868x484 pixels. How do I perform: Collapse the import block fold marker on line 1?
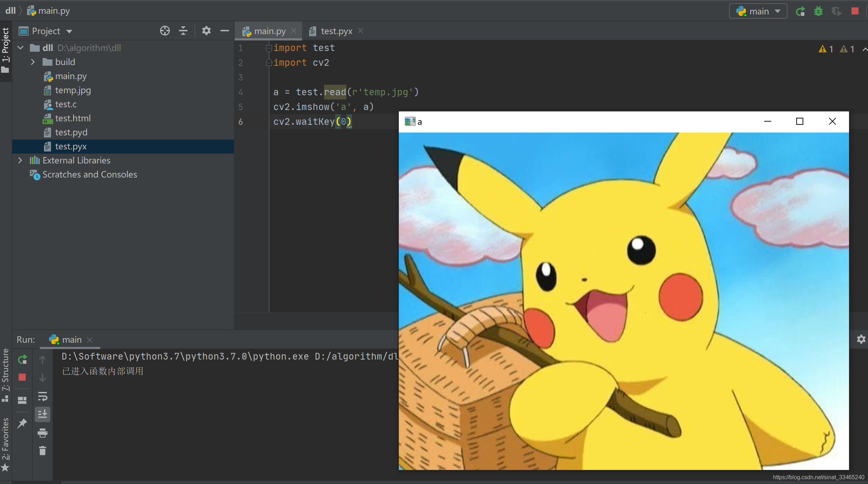269,48
